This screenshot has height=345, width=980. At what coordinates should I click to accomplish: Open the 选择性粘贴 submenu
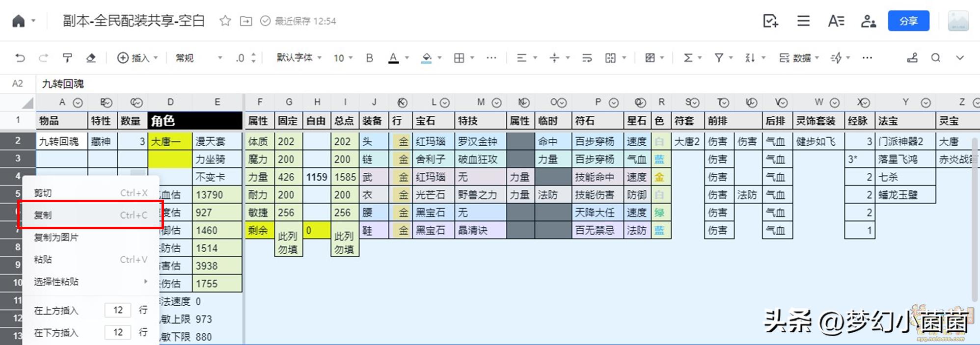[x=91, y=282]
